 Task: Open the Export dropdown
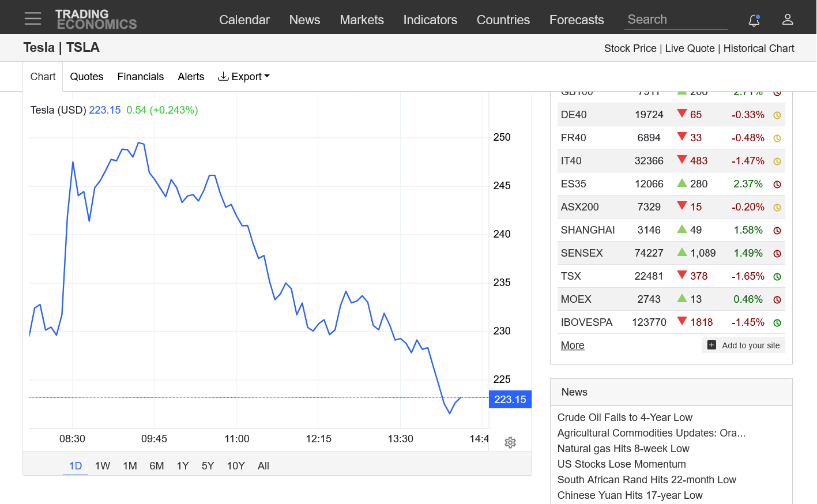pyautogui.click(x=243, y=77)
